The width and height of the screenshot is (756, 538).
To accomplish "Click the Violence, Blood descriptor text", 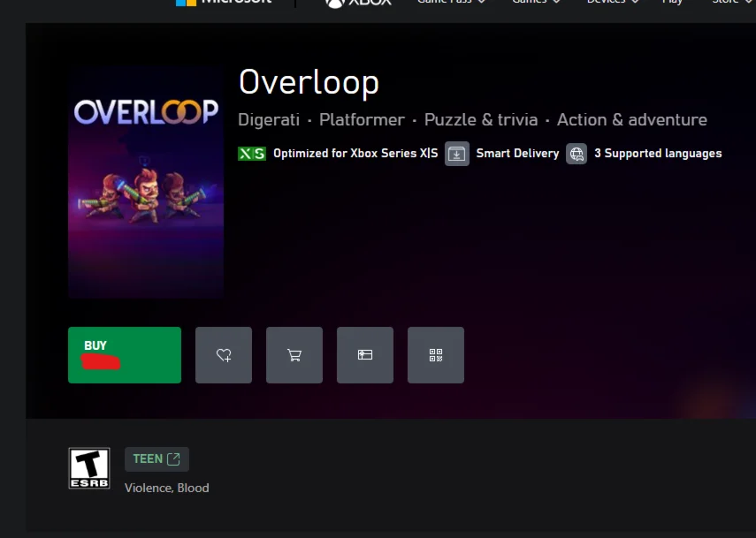I will (x=167, y=488).
